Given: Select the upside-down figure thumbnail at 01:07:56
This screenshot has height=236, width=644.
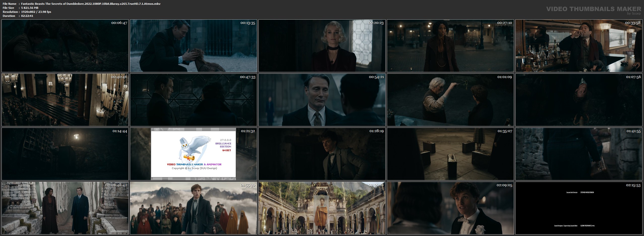Looking at the screenshot, I should pyautogui.click(x=579, y=100).
